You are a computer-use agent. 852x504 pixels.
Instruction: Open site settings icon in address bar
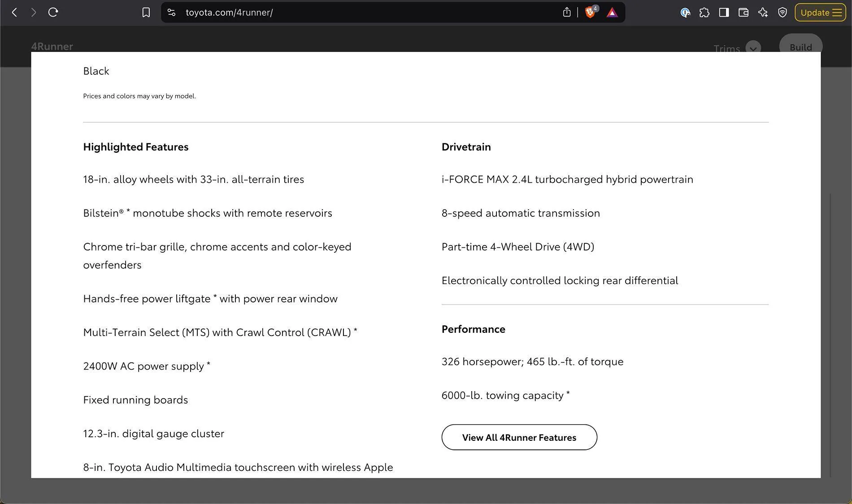(x=171, y=13)
